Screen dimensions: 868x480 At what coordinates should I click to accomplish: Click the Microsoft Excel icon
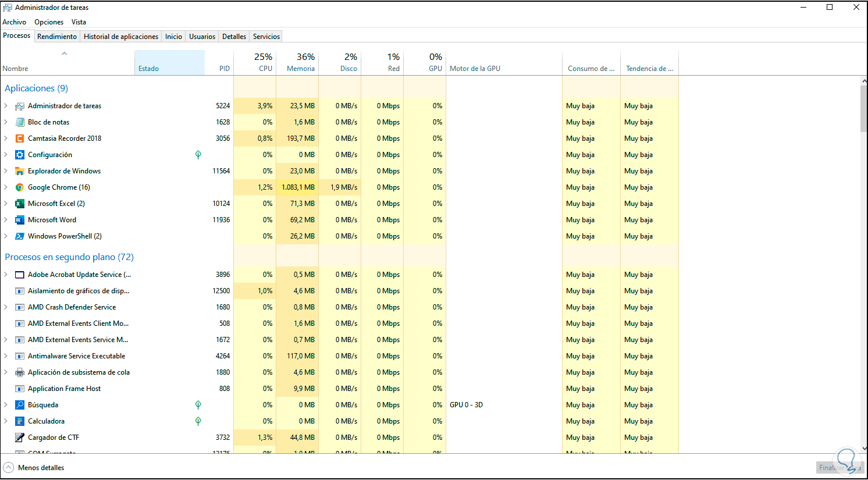click(x=20, y=204)
